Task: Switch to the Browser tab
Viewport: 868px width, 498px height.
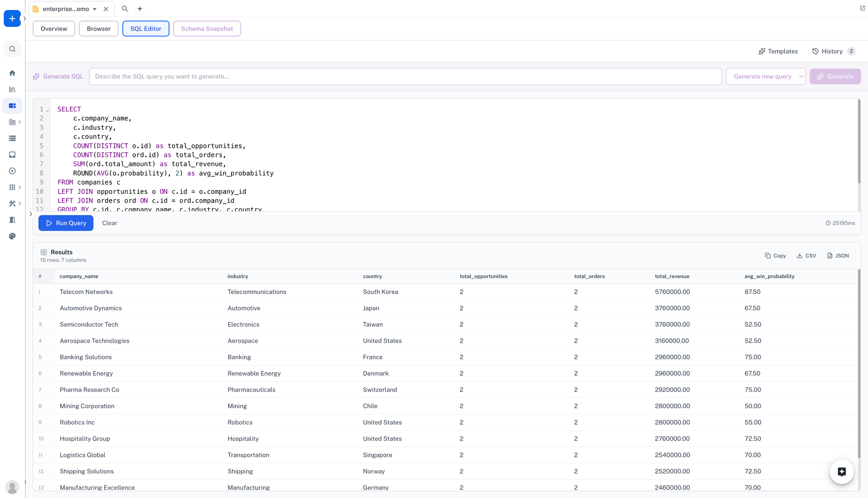Action: coord(99,29)
